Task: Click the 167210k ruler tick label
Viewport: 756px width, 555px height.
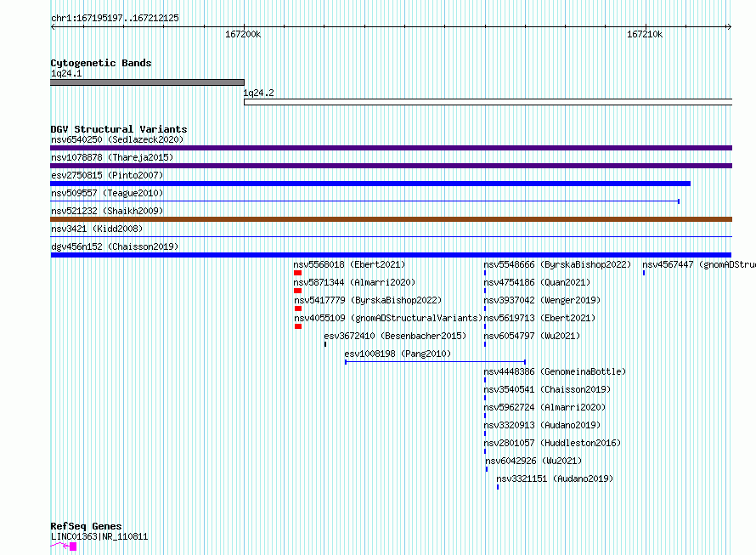Action: [x=645, y=34]
